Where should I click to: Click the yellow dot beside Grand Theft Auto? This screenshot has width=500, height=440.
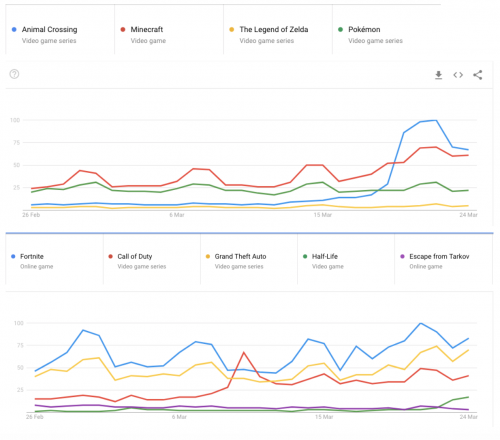click(x=208, y=256)
